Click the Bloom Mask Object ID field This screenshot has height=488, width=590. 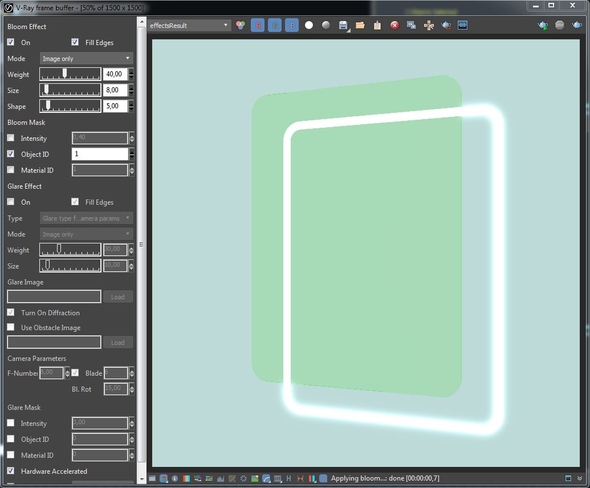click(100, 154)
